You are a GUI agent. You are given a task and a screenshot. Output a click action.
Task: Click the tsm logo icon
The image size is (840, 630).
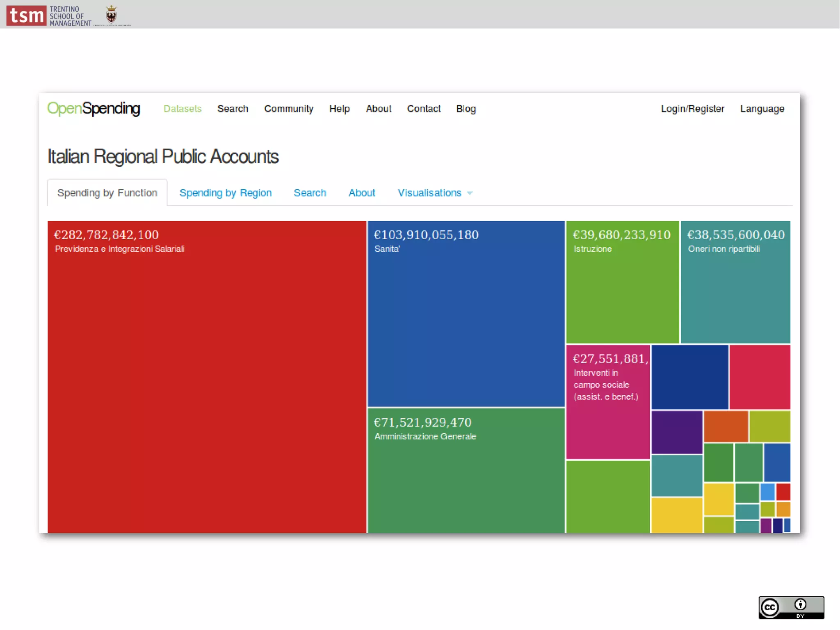pos(26,16)
